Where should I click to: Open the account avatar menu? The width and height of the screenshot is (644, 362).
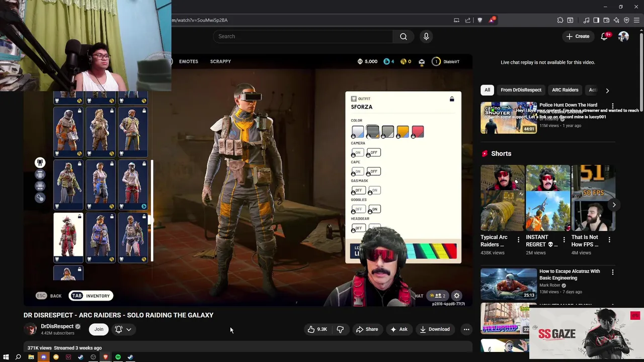tap(623, 36)
